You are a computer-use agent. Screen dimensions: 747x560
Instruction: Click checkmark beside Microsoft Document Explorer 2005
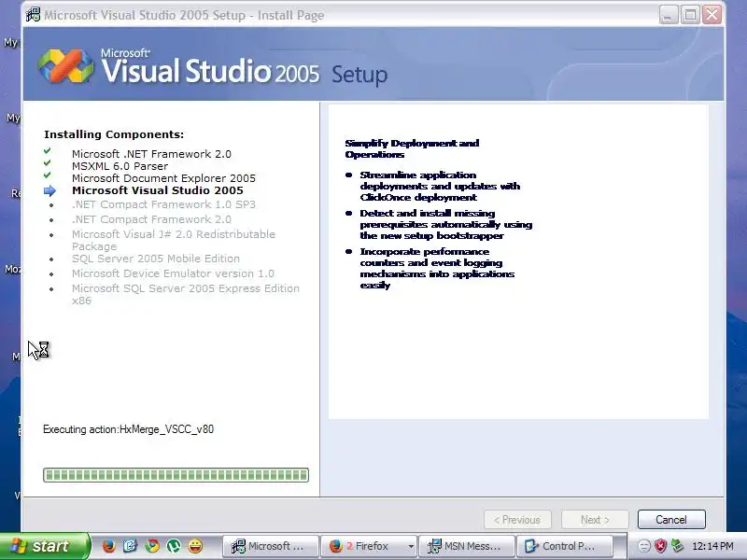click(x=48, y=175)
